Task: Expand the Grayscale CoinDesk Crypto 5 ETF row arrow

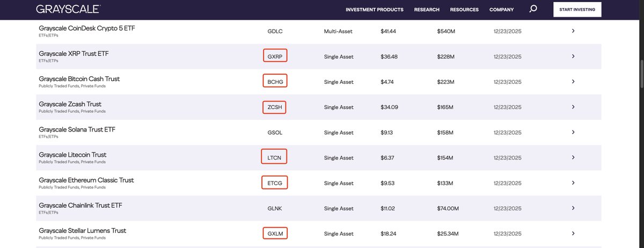Action: click(573, 31)
